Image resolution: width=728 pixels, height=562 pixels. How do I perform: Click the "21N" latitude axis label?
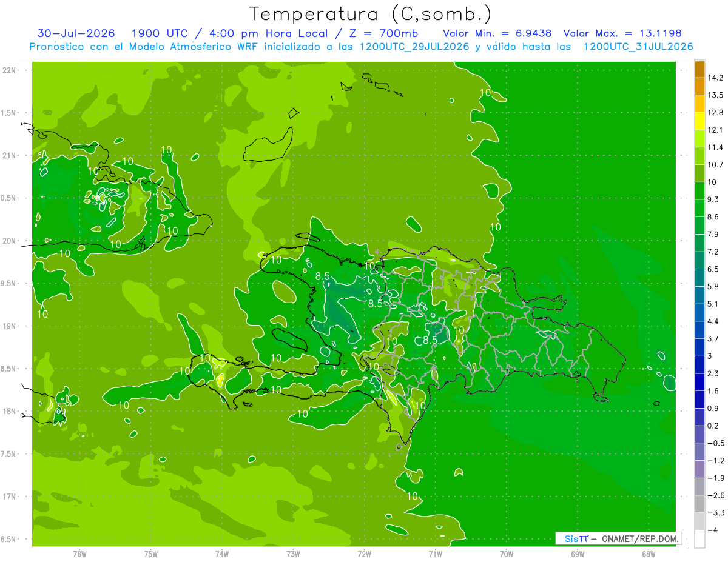click(x=9, y=156)
